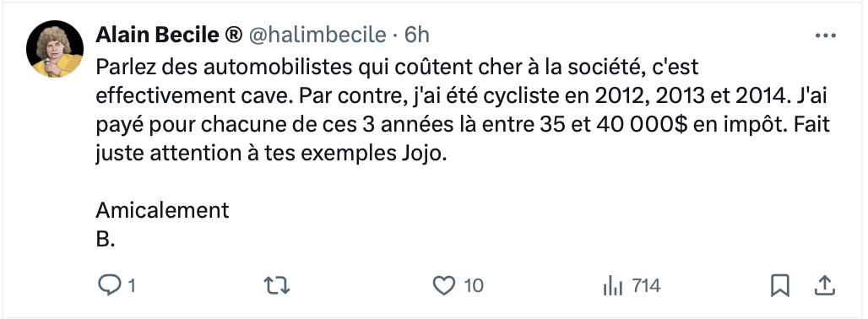Bookmark this tweet

(x=779, y=286)
